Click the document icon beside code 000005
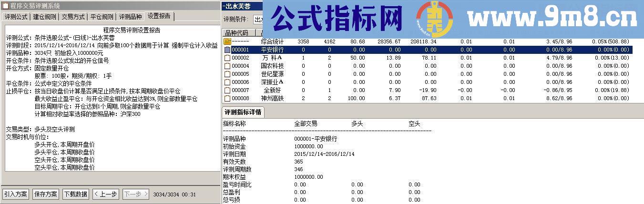This screenshot has height=204, width=644. tap(227, 74)
